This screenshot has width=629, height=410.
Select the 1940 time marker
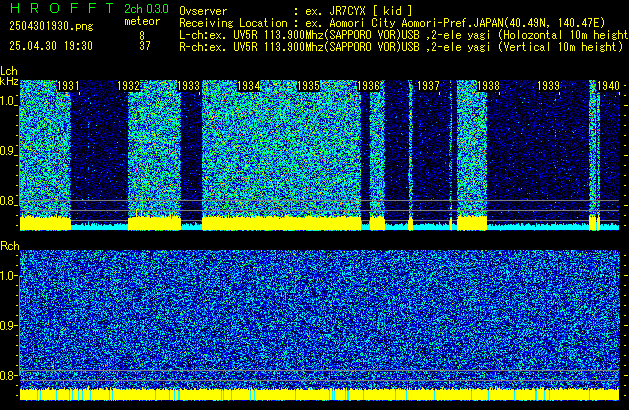coord(608,86)
